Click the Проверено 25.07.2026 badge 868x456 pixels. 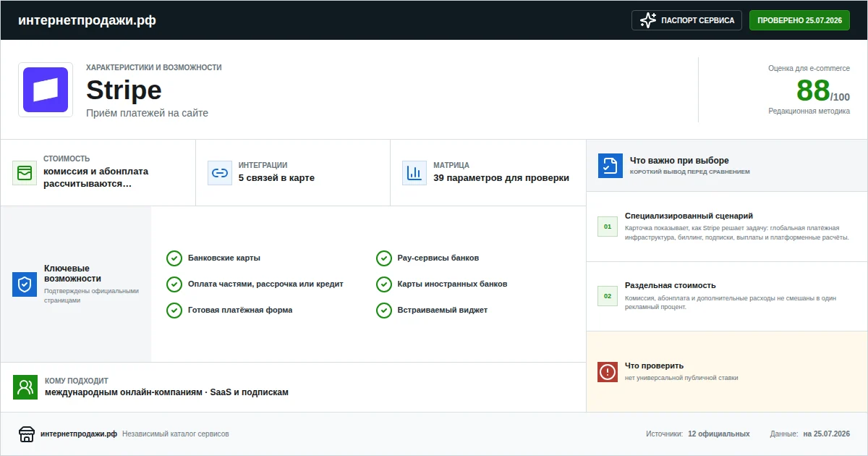pyautogui.click(x=799, y=20)
